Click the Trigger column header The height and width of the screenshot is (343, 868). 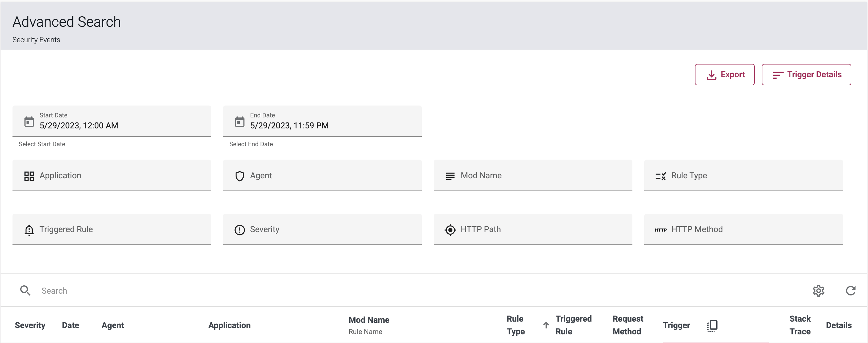pos(676,325)
